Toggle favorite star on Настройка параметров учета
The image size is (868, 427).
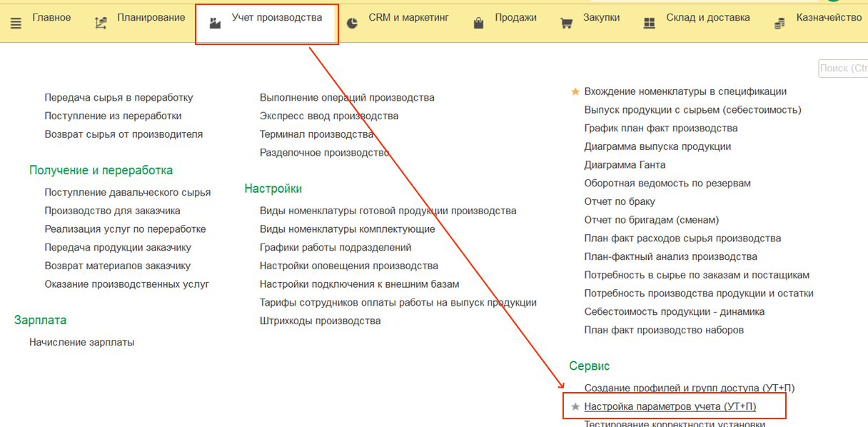point(575,407)
